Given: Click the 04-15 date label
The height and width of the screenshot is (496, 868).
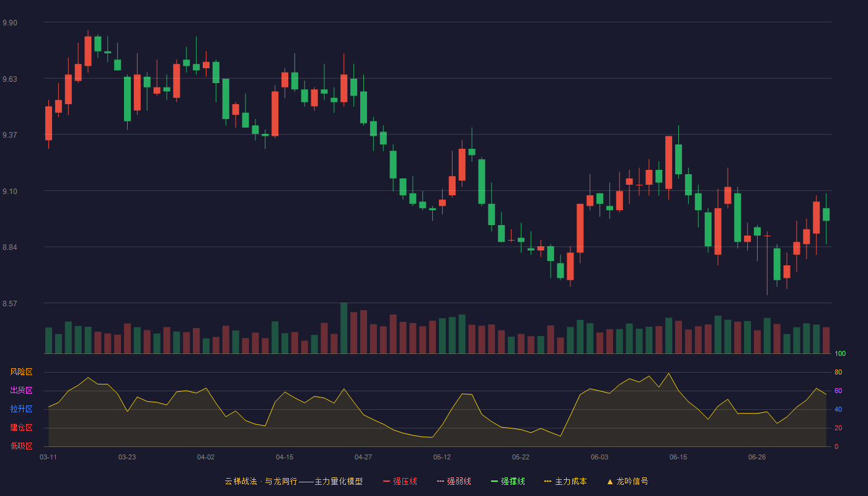Looking at the screenshot, I should click(x=285, y=457).
